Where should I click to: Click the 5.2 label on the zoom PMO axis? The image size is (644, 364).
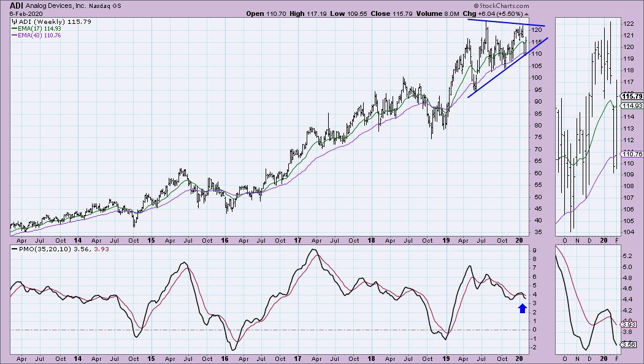[x=627, y=256]
